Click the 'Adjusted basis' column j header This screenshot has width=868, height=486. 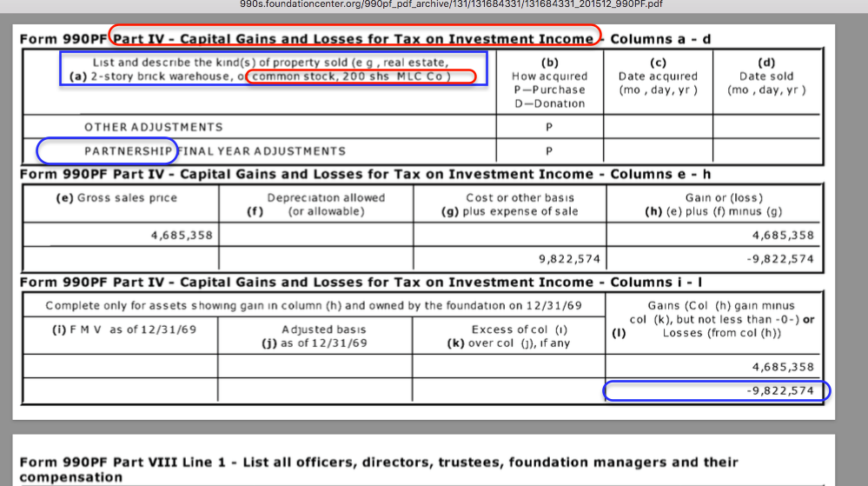pyautogui.click(x=313, y=336)
